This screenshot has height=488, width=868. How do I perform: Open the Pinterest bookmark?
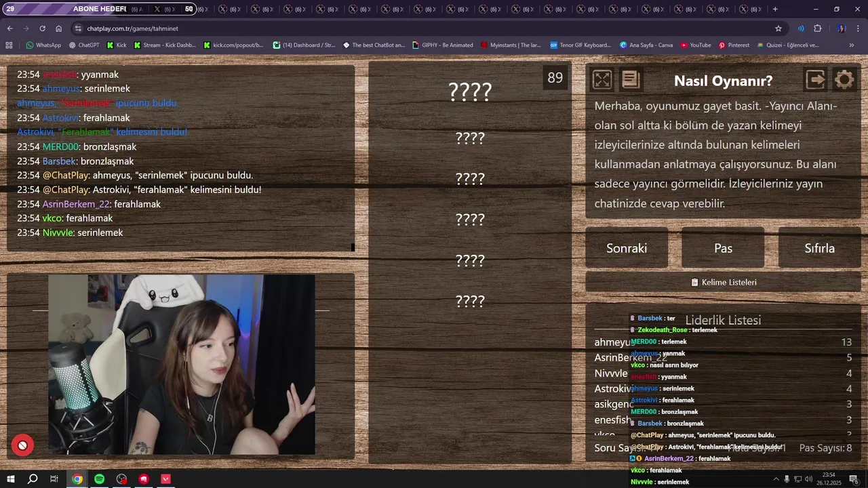click(x=734, y=45)
